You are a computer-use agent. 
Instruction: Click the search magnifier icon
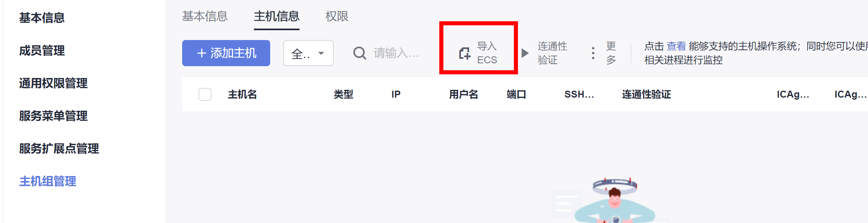(359, 53)
